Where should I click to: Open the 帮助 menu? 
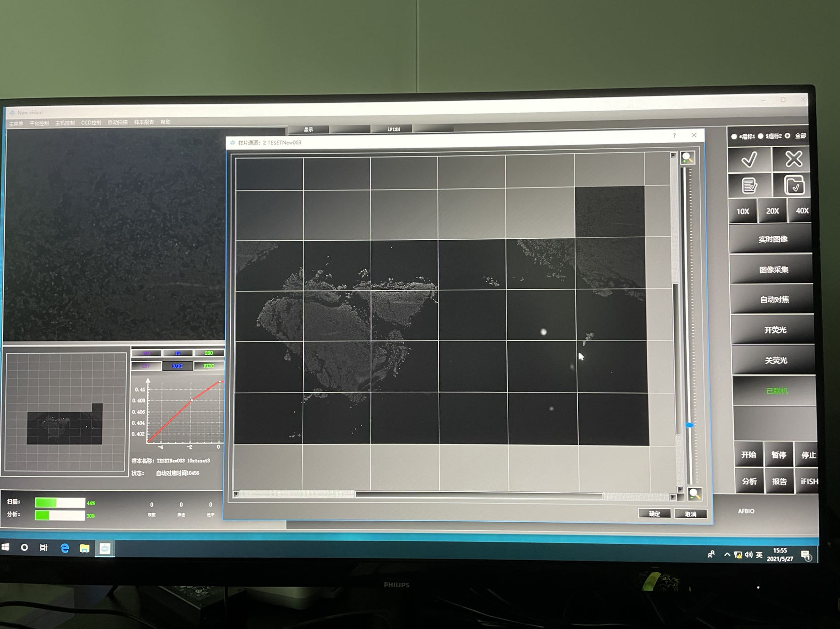click(165, 122)
